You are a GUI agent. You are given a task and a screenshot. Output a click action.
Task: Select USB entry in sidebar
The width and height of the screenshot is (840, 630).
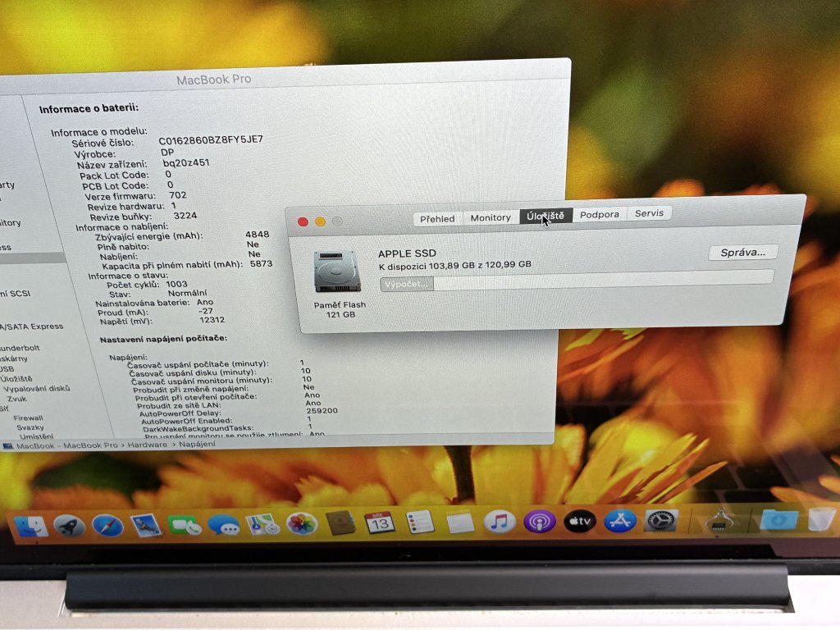pyautogui.click(x=7, y=368)
